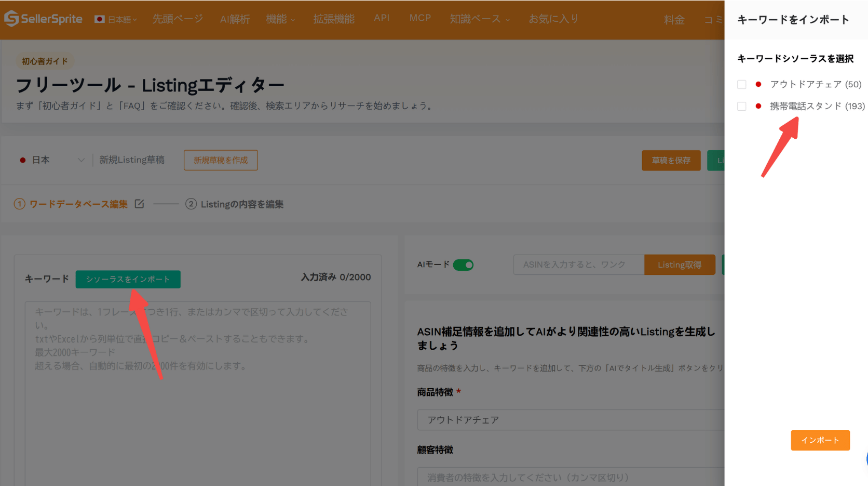This screenshot has height=489, width=868.
Task: Click the 顧客特徴 input field
Action: click(x=571, y=477)
